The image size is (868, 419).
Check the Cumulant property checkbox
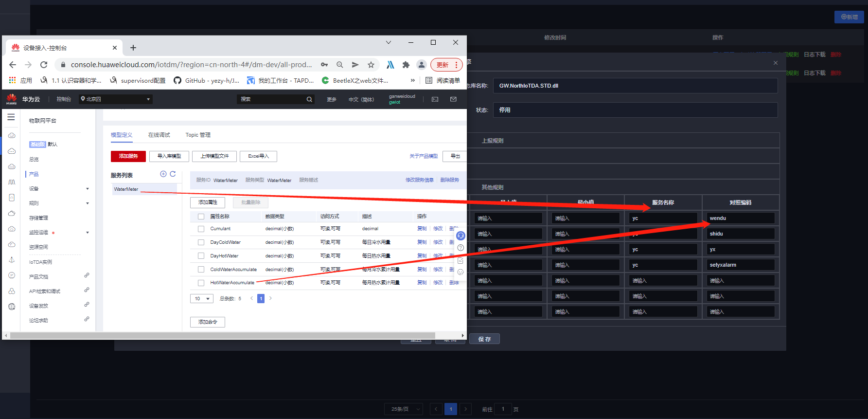tap(201, 229)
